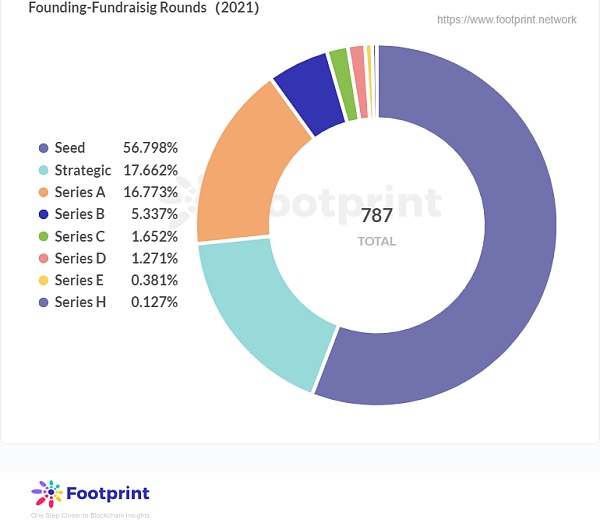The width and height of the screenshot is (600, 527).
Task: Toggle the Series A legend label
Action: (x=80, y=192)
